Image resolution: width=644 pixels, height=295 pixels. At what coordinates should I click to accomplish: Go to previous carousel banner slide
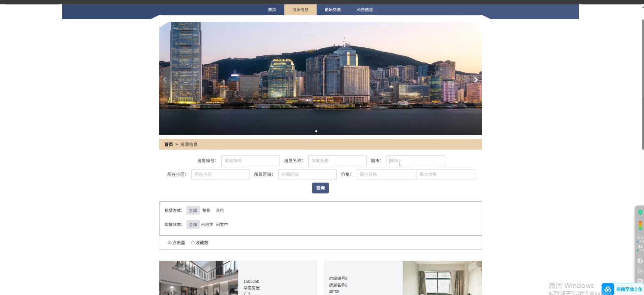pyautogui.click(x=165, y=80)
